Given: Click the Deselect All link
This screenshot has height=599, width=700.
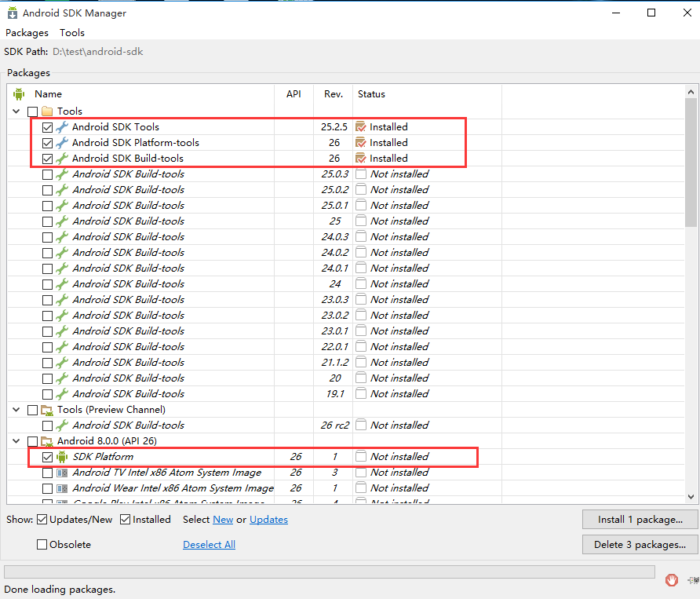Looking at the screenshot, I should (209, 545).
